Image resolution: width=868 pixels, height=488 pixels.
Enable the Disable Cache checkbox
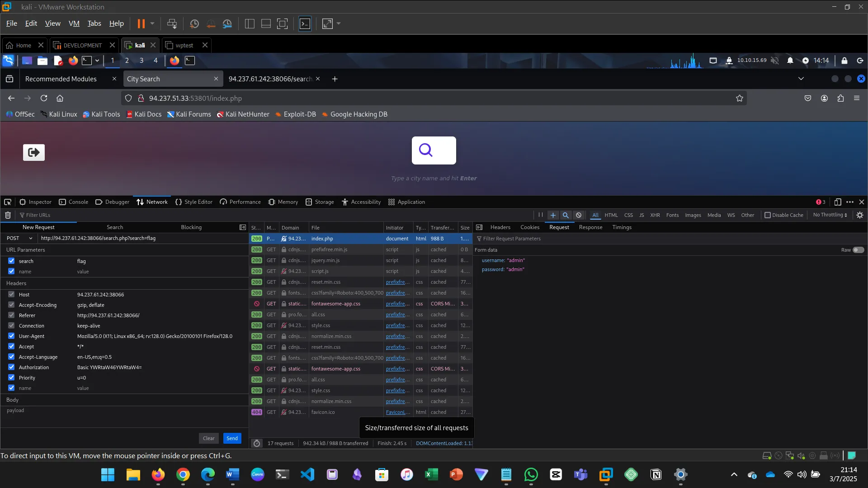(768, 215)
